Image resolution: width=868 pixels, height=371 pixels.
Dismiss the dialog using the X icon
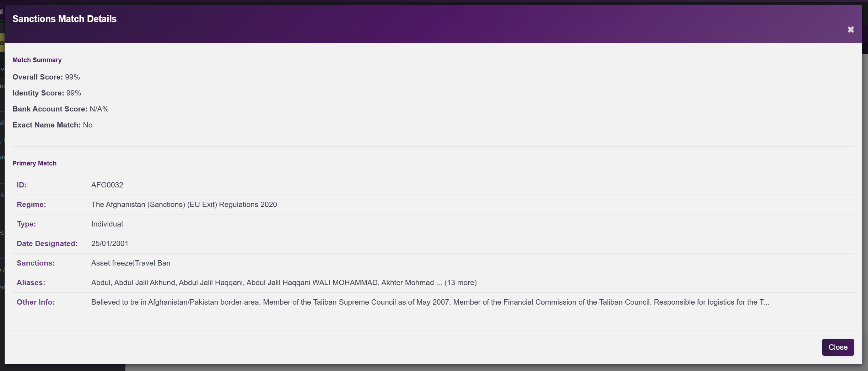tap(850, 29)
